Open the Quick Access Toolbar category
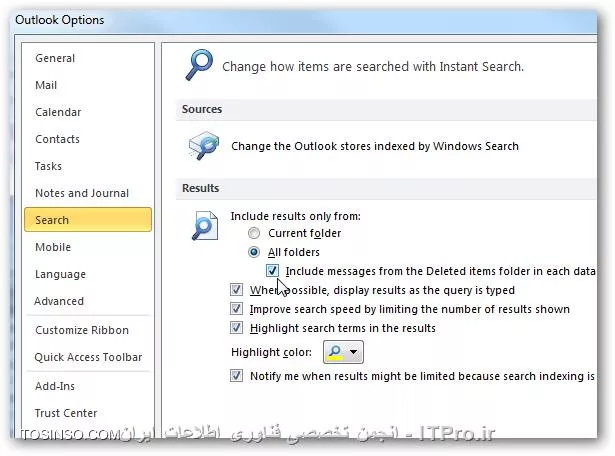615x456 pixels. point(88,357)
